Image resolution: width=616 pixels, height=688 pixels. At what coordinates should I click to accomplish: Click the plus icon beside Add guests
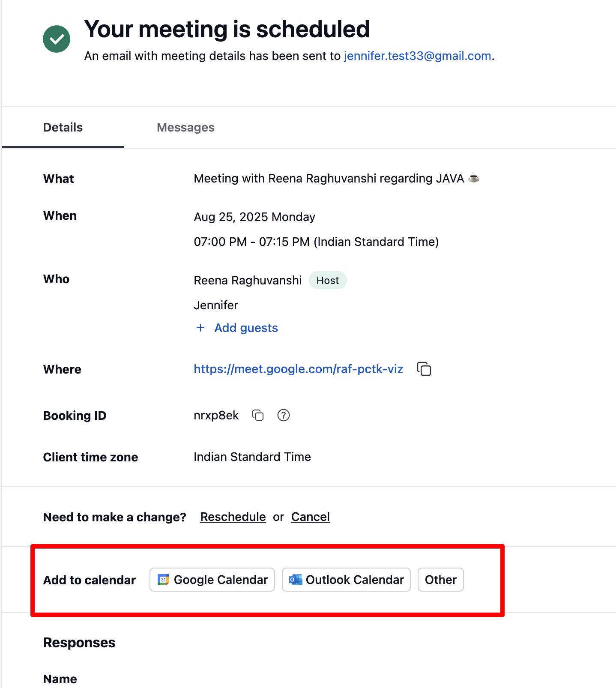point(200,328)
